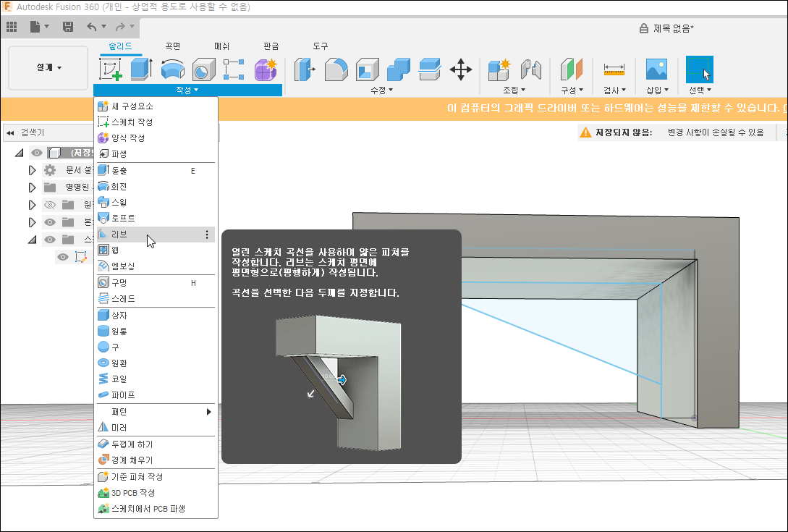Choose 스윕 from the menu
The width and height of the screenshot is (788, 532).
click(x=156, y=203)
